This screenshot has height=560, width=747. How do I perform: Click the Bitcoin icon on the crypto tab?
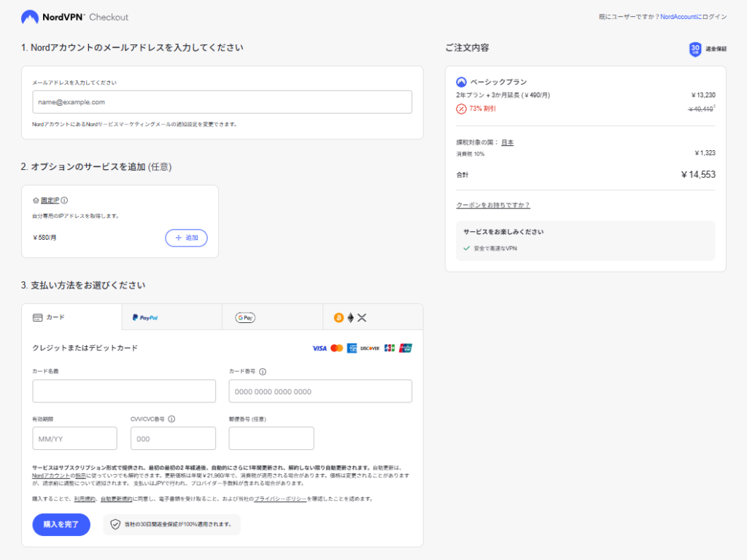(x=338, y=317)
